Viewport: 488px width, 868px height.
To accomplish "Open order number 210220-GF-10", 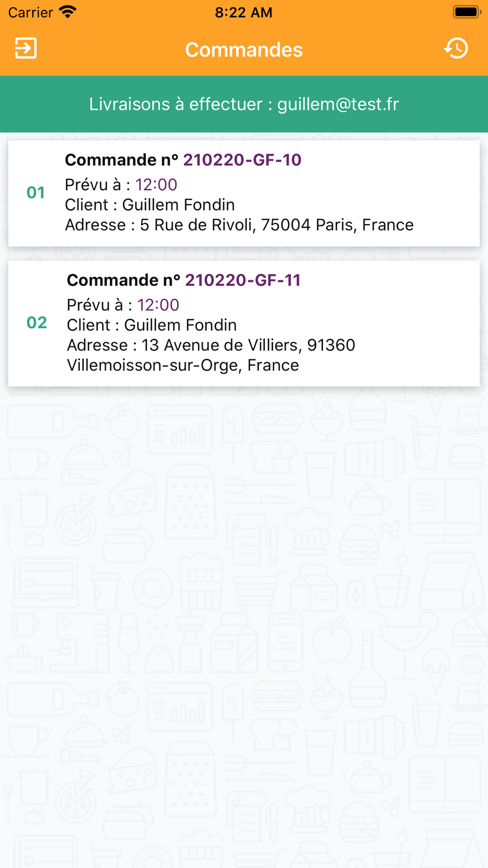I will pos(242,160).
